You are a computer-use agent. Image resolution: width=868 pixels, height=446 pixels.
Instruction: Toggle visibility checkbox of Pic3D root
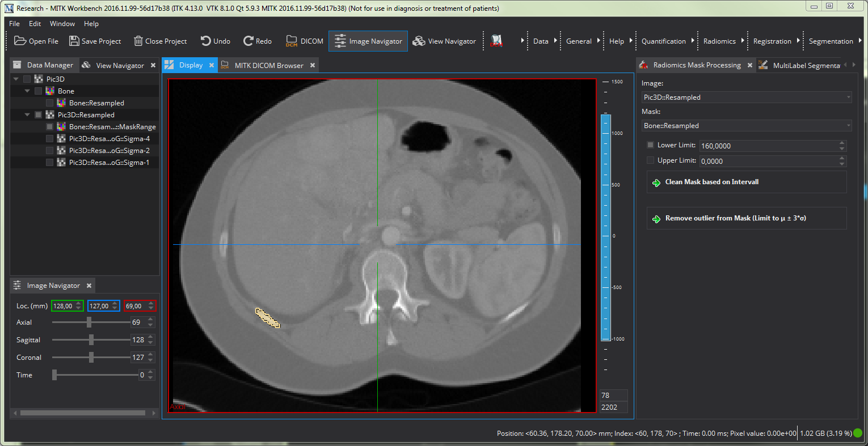27,79
